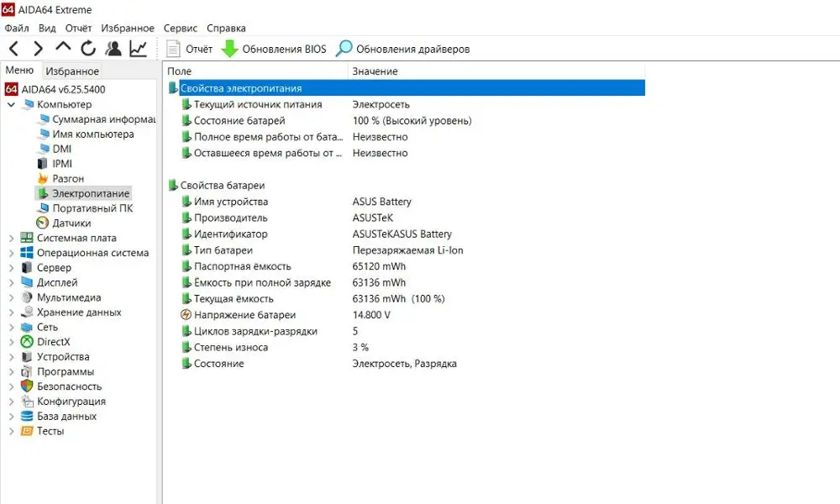This screenshot has height=504, width=840.
Task: Expand the Конфигурация tree node
Action: [x=11, y=402]
